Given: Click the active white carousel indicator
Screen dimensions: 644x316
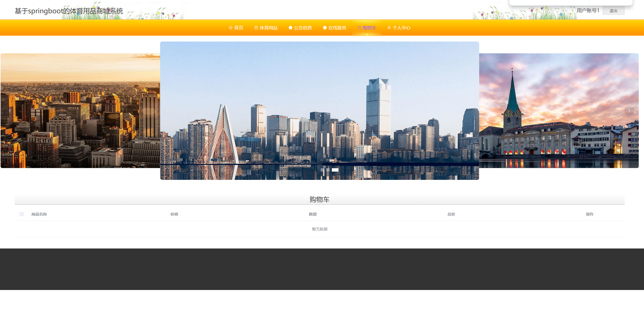Looking at the screenshot, I should (335, 170).
